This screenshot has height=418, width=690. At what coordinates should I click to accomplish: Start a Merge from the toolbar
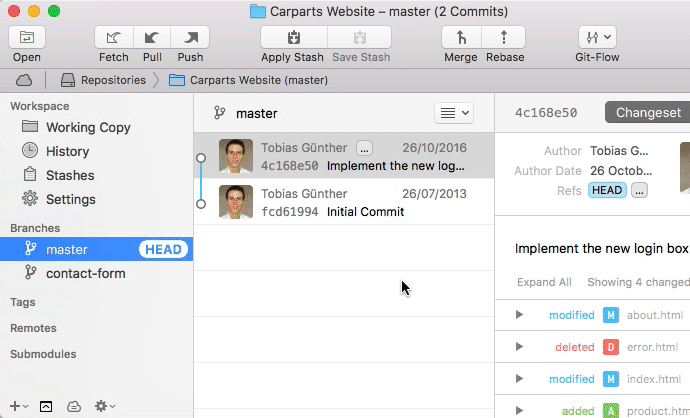(461, 37)
